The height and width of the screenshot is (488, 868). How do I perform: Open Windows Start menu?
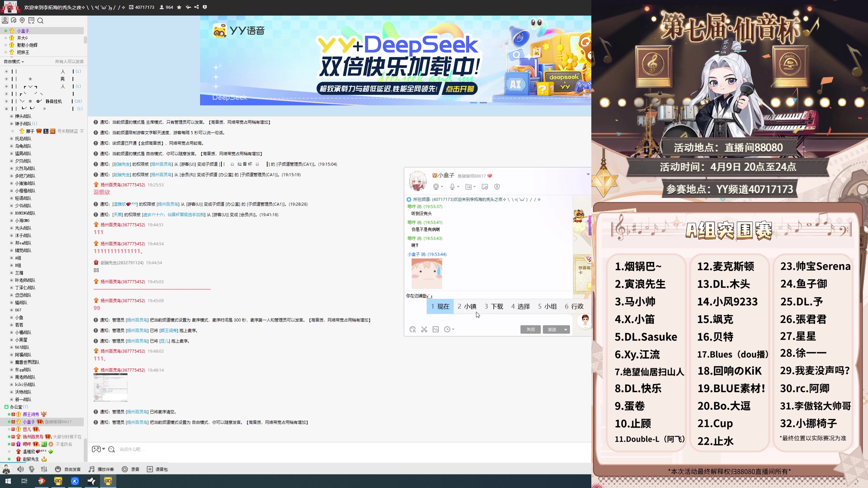(x=8, y=481)
